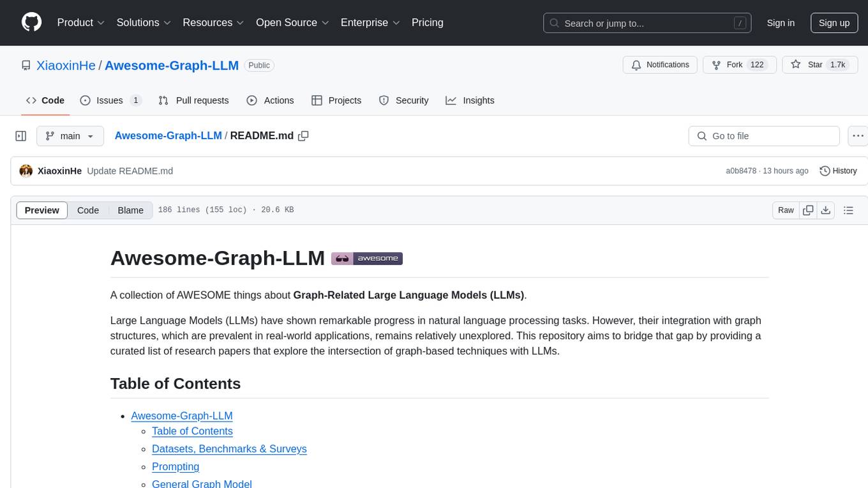Focus the Search or jump to field
The width and height of the screenshot is (868, 488).
648,23
